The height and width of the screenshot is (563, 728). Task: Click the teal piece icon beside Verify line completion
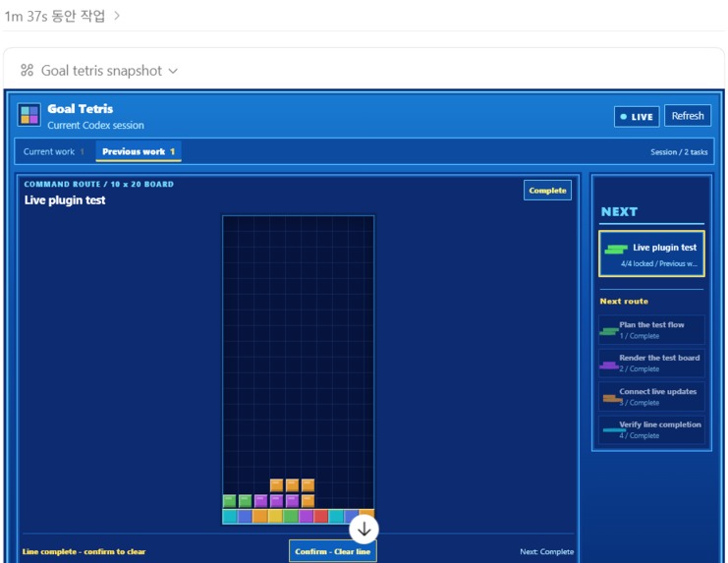[x=614, y=430]
